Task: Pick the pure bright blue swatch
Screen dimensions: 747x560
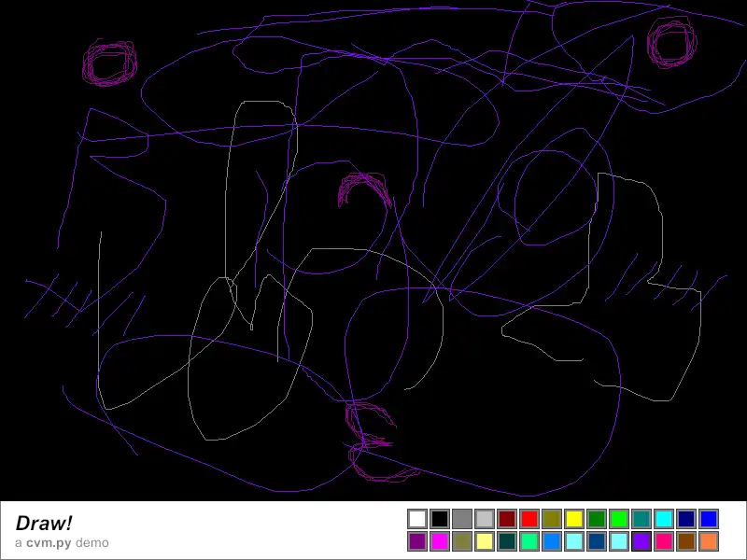Action: [709, 519]
